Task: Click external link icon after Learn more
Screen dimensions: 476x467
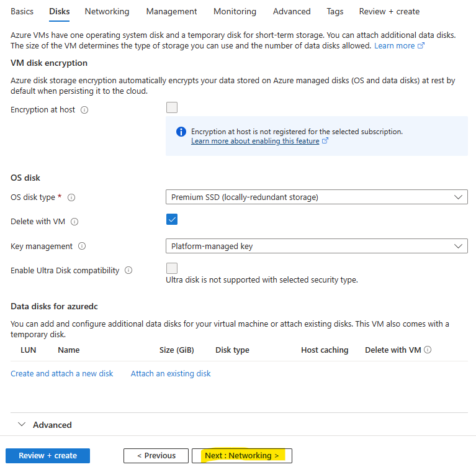Action: [x=421, y=45]
